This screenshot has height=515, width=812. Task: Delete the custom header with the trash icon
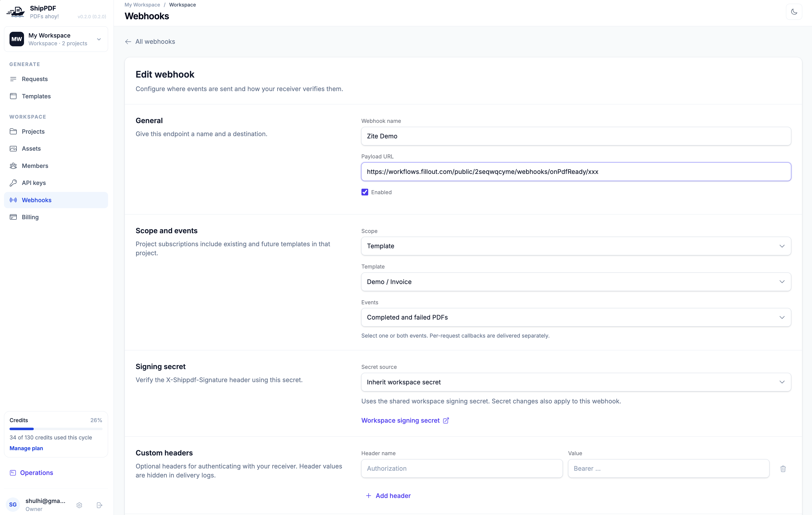click(783, 468)
